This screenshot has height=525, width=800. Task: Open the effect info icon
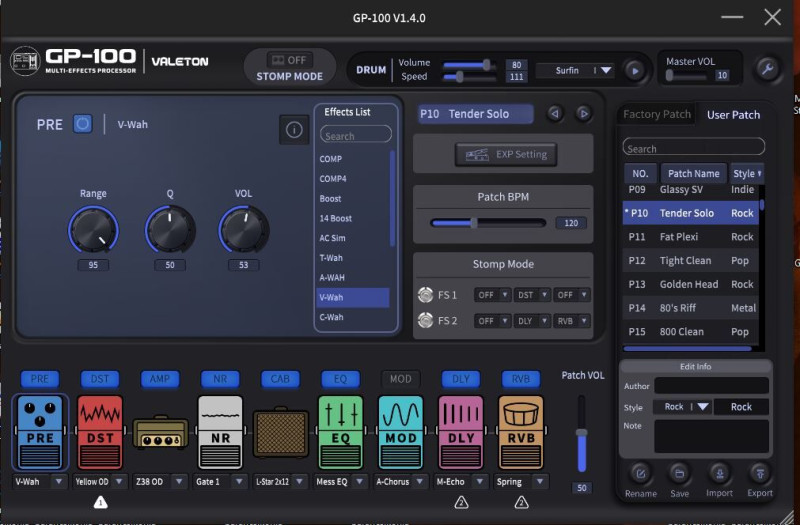(x=294, y=130)
